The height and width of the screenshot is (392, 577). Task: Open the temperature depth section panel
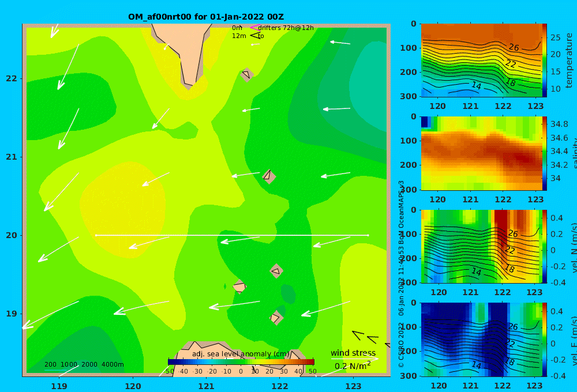coord(481,61)
